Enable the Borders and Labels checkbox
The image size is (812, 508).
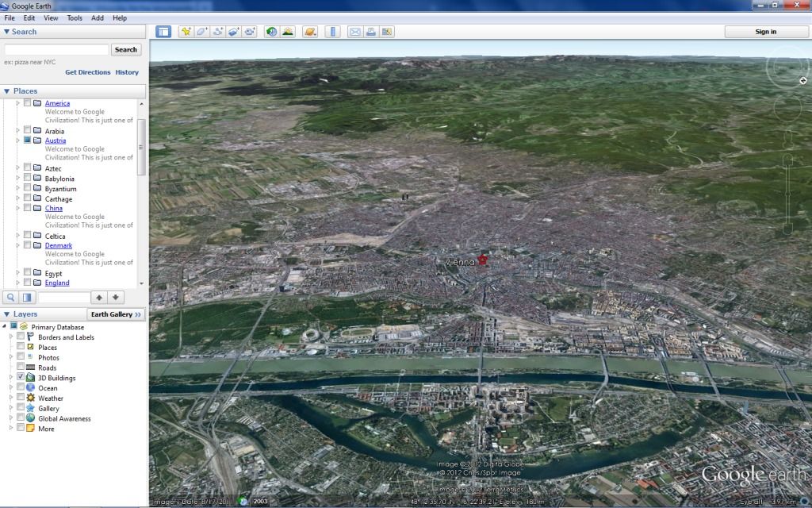pyautogui.click(x=21, y=337)
